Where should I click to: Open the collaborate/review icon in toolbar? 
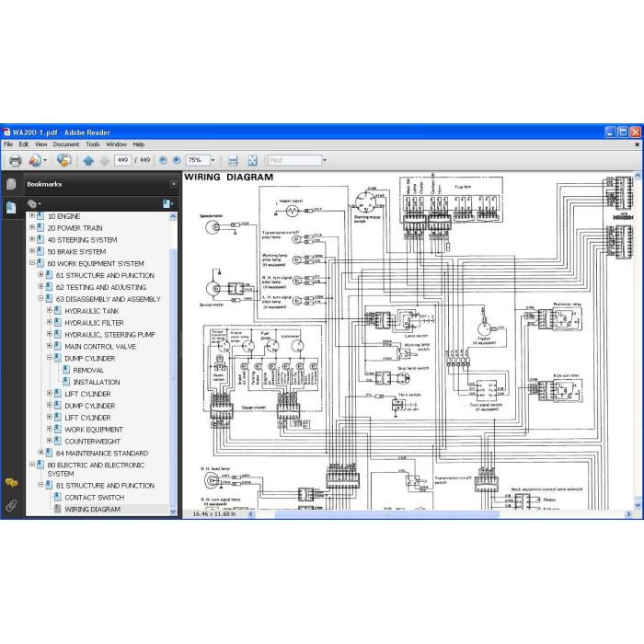pos(64,160)
